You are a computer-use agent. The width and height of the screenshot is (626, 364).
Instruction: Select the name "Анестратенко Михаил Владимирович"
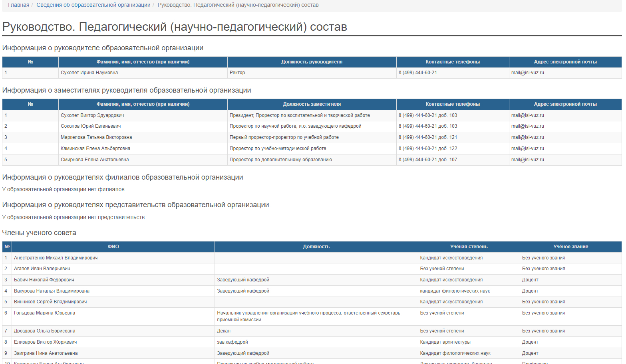[x=56, y=258]
